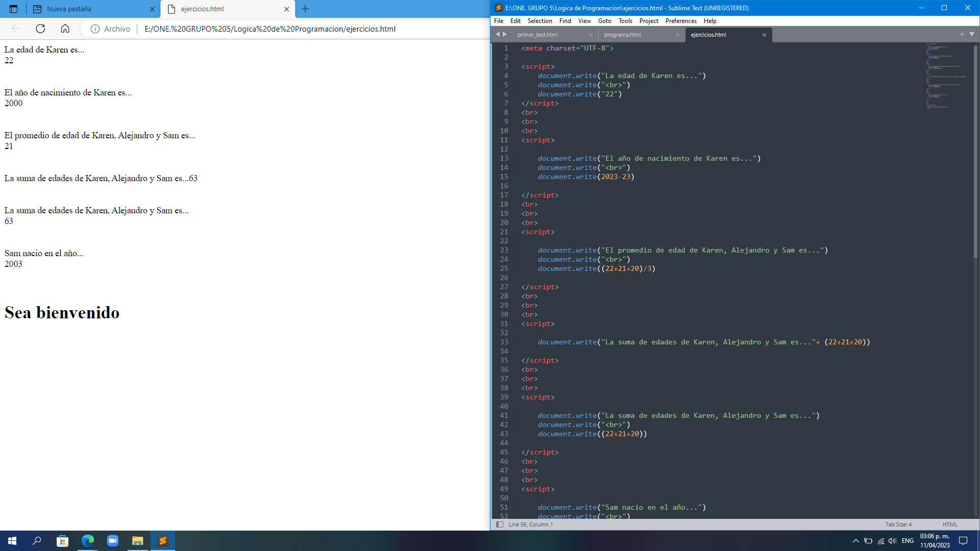Open a new browser tab with plus
980x551 pixels.
click(x=305, y=9)
